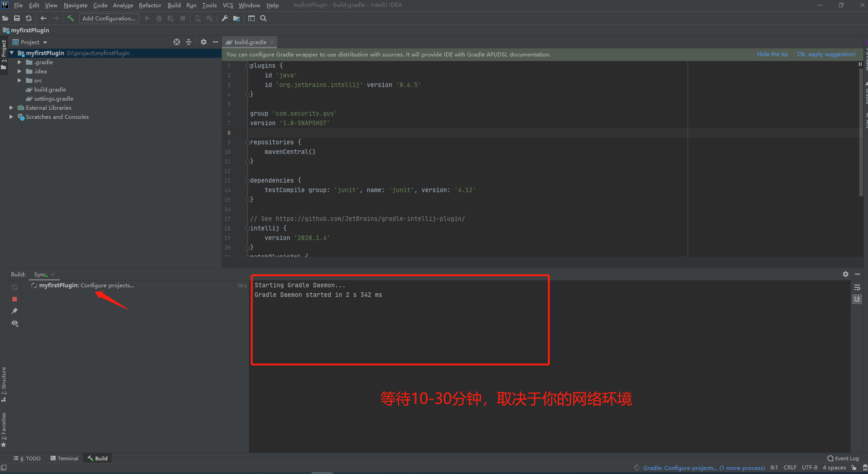Open the VCS menu
This screenshot has width=868, height=474.
pos(228,5)
